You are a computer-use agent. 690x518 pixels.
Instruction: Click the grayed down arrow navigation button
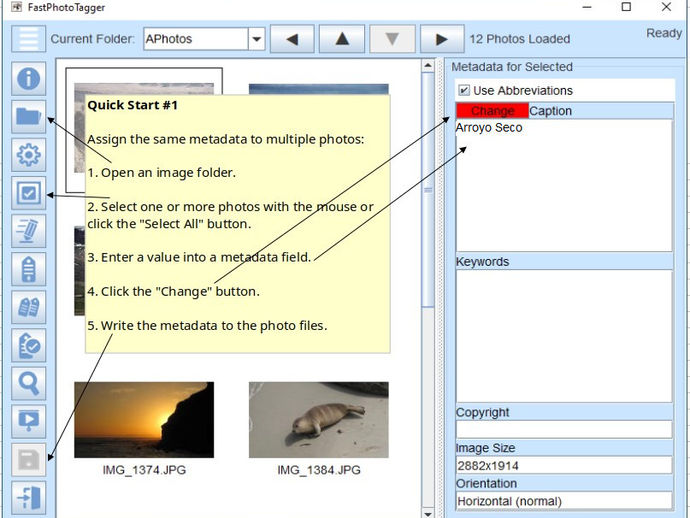tap(392, 39)
